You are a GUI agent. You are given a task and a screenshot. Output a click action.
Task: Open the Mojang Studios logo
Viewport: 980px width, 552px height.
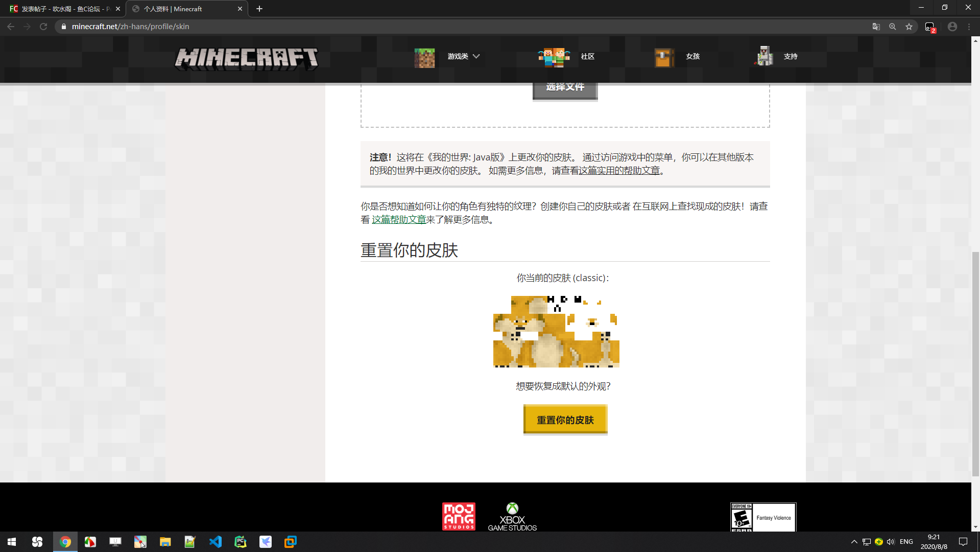(x=459, y=516)
